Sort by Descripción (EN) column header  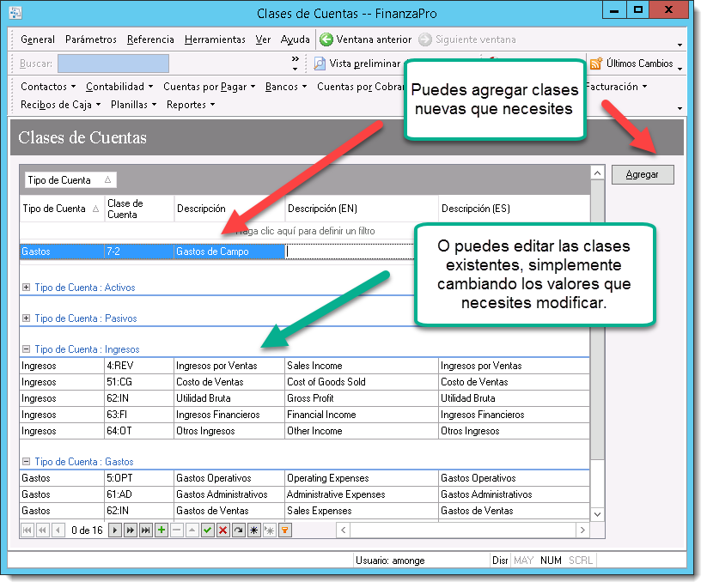(362, 209)
